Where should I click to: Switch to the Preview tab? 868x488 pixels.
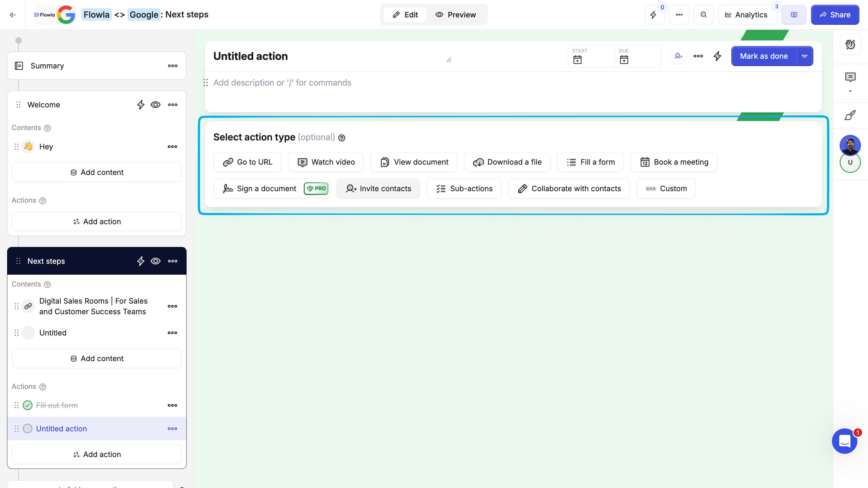click(456, 15)
